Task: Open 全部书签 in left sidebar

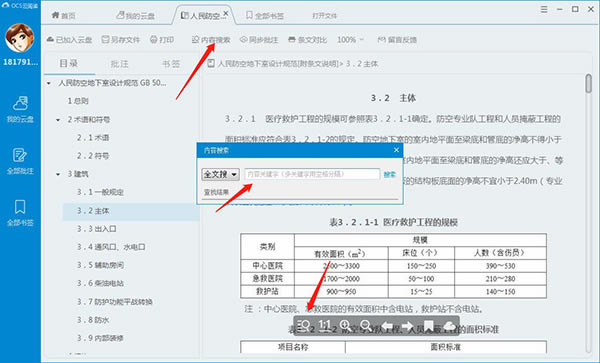Action: point(20,212)
